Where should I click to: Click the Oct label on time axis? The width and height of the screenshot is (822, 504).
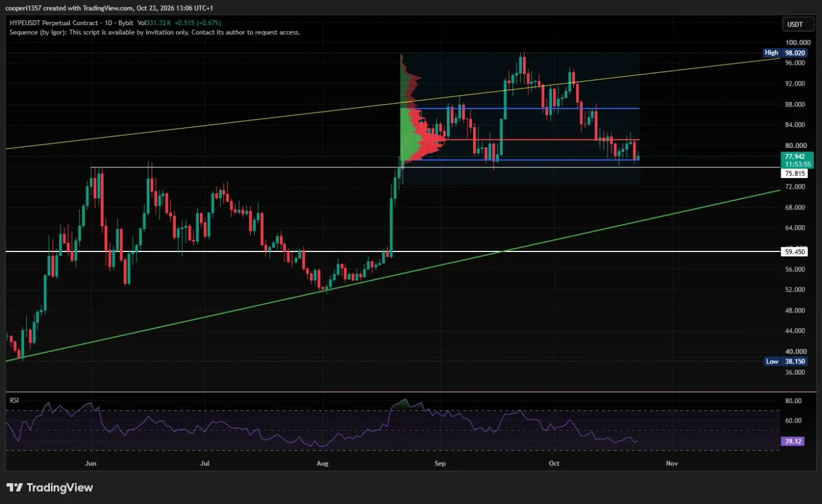coord(554,463)
